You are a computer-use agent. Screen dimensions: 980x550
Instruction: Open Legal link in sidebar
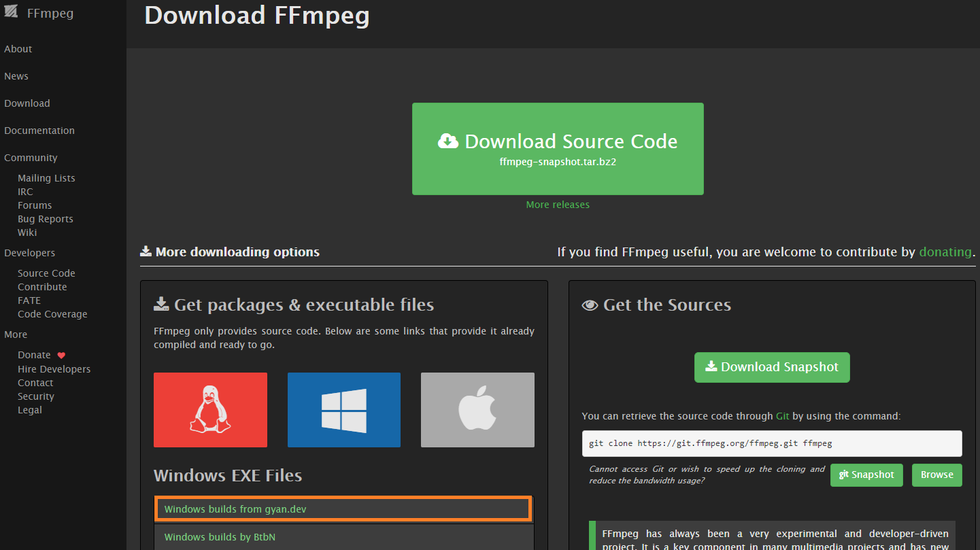30,410
